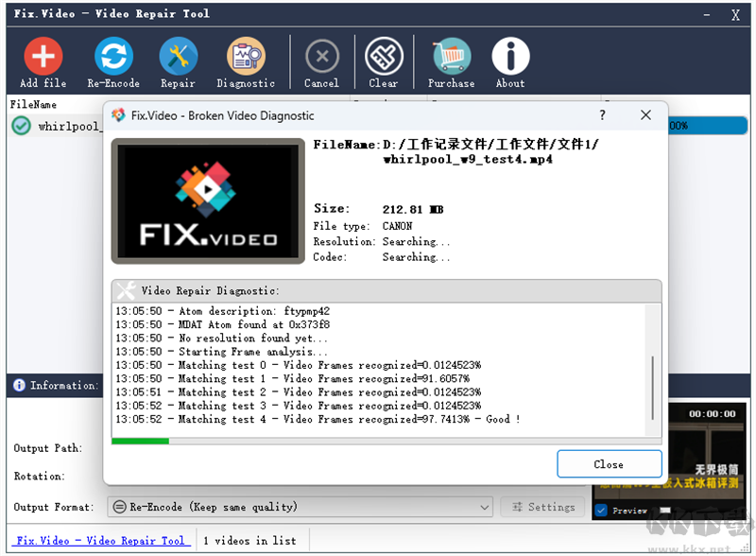Select the Clear icon in the toolbar

click(x=384, y=55)
